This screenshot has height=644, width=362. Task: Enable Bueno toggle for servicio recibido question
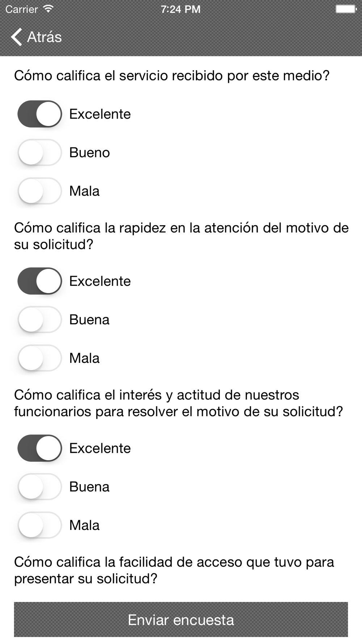pos(40,152)
